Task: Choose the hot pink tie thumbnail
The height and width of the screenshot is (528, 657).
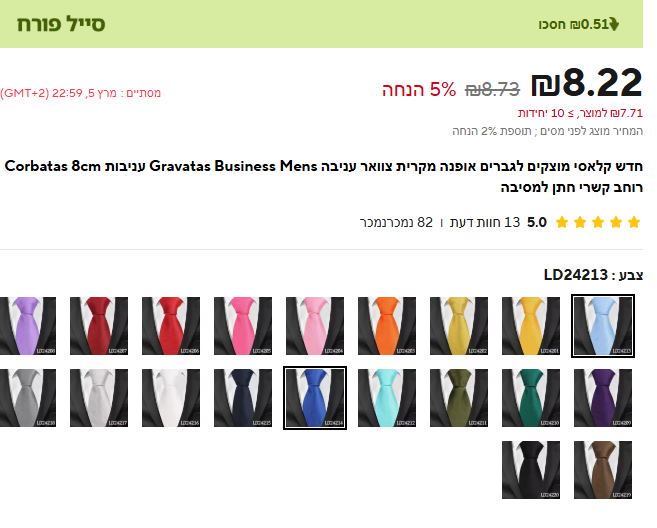Action: [243, 326]
